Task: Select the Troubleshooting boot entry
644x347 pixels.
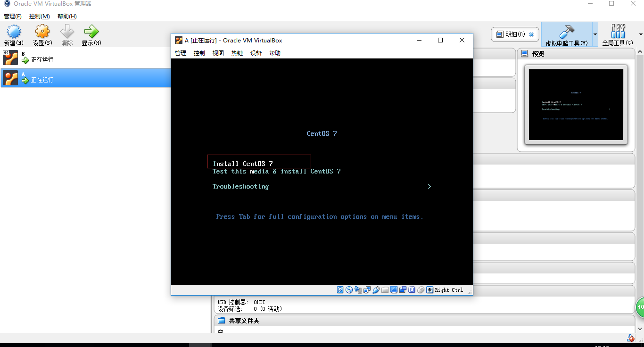Action: [240, 187]
